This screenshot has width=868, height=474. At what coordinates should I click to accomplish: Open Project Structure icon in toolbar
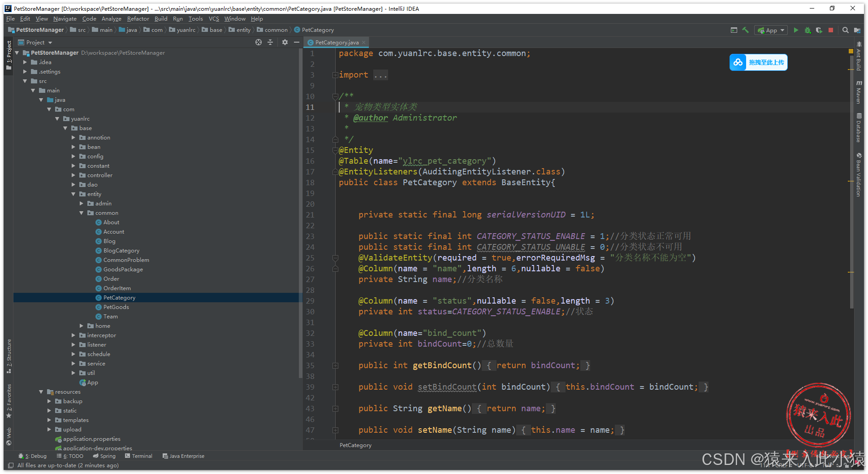click(857, 30)
